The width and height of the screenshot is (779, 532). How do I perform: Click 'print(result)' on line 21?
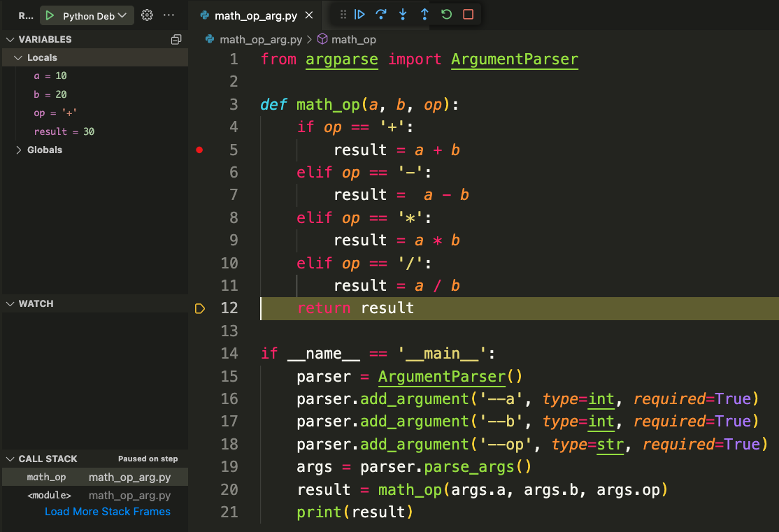coord(355,512)
